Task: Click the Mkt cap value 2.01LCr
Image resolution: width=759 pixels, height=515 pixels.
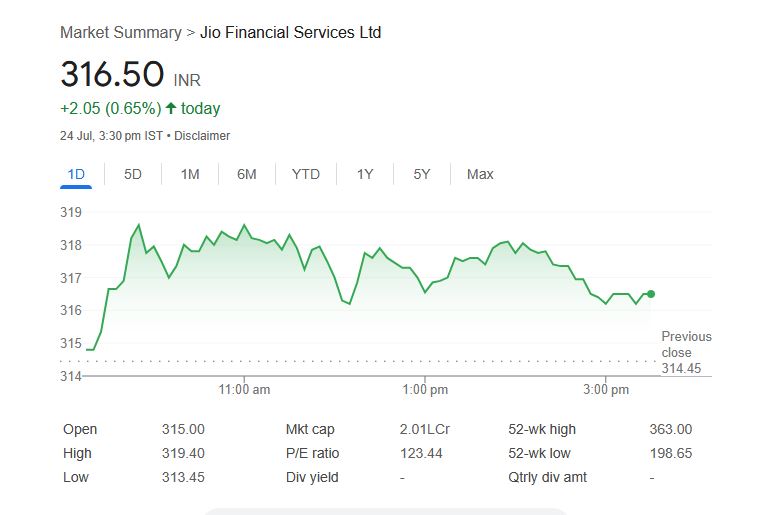Action: (424, 429)
